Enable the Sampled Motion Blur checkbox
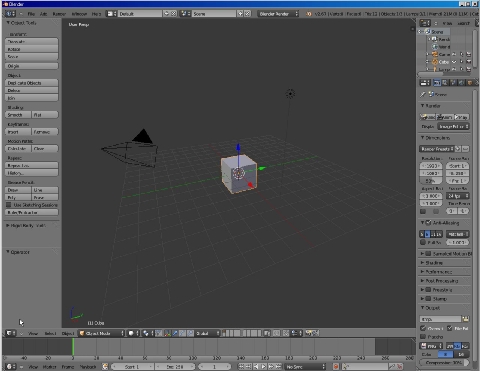The height and width of the screenshot is (371, 480). click(429, 254)
